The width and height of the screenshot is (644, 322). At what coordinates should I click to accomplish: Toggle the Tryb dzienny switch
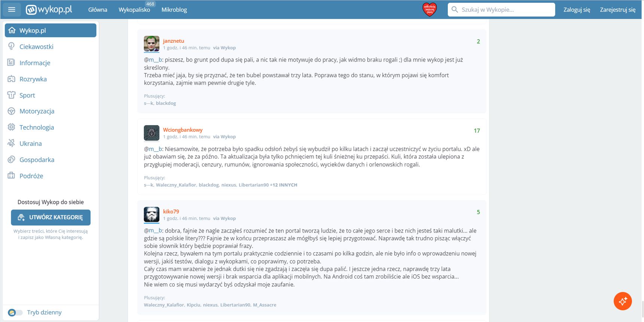point(15,312)
